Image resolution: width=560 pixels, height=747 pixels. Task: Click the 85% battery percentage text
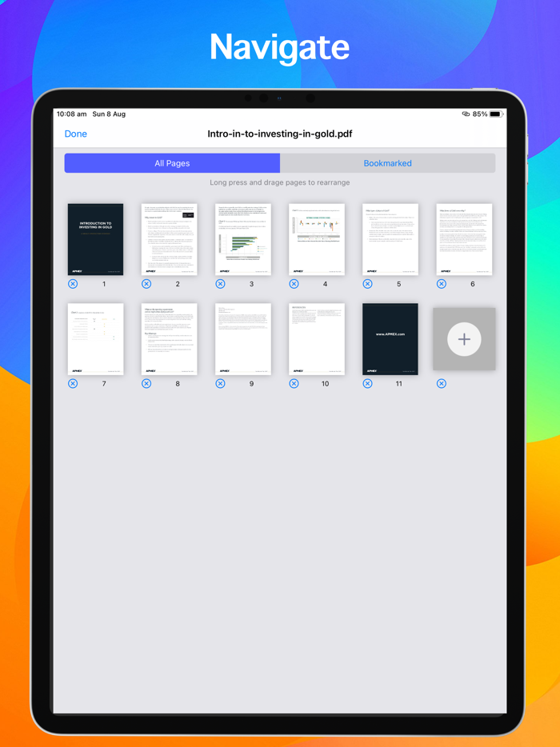tap(480, 114)
